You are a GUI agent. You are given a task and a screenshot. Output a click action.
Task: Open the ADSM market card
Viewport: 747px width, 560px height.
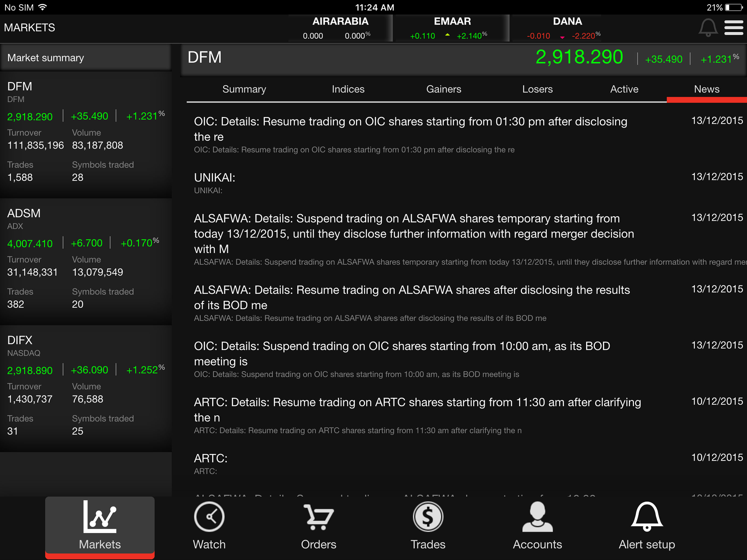pos(86,261)
